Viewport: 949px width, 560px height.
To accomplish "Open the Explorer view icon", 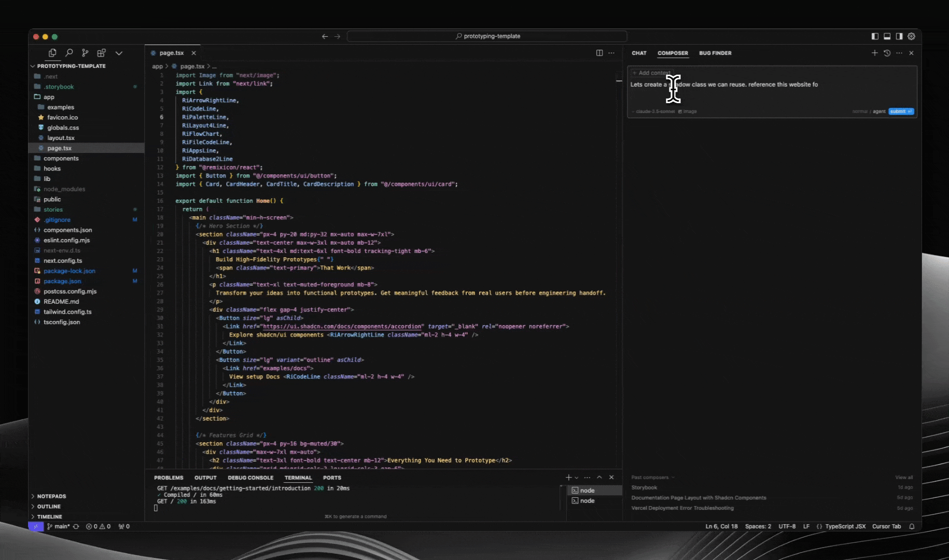I will pyautogui.click(x=52, y=53).
